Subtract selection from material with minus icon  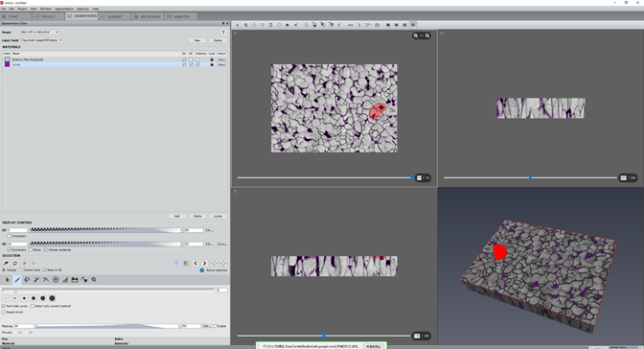point(34,263)
